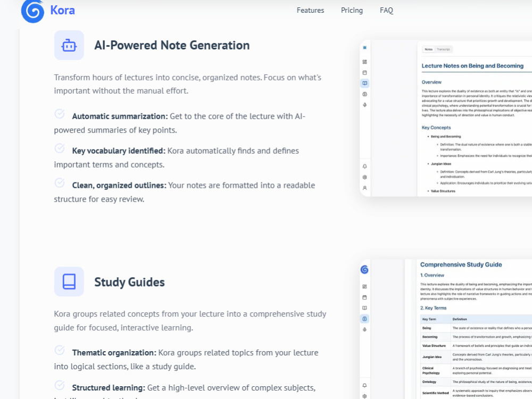Click the Kora brand name text
This screenshot has height=399, width=532.
(62, 10)
